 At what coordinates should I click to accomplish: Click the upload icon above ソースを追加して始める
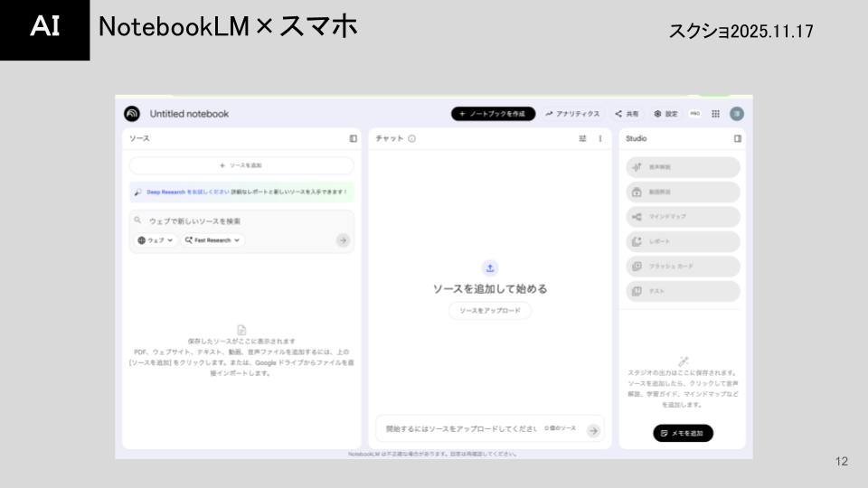pyautogui.click(x=490, y=267)
